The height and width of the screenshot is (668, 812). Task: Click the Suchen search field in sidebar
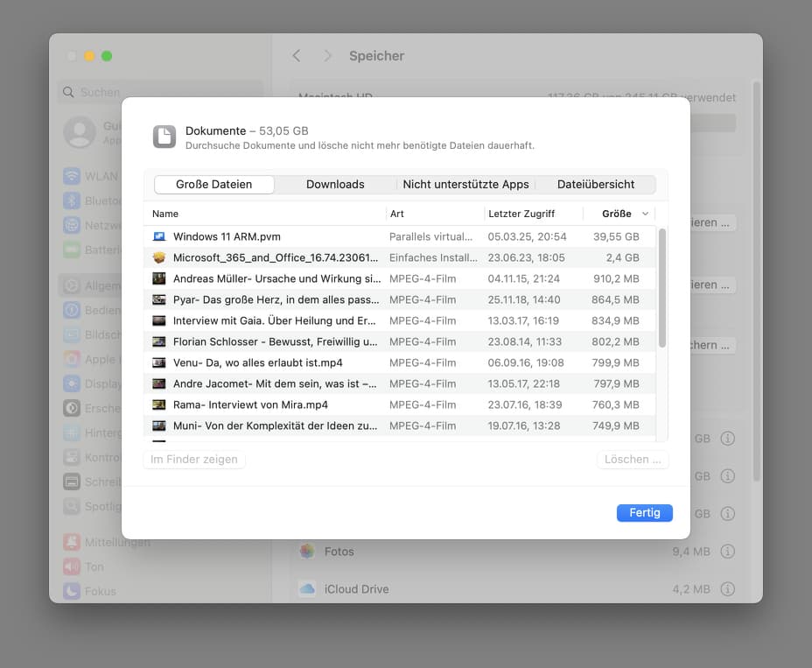[x=160, y=92]
